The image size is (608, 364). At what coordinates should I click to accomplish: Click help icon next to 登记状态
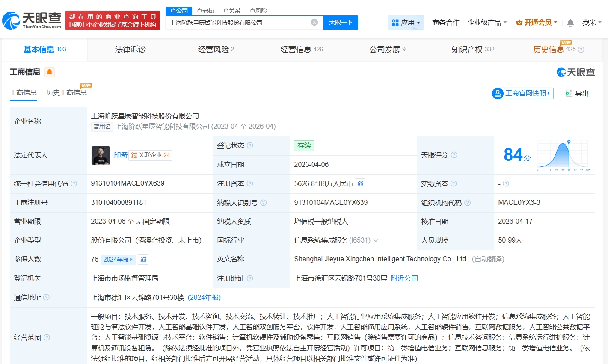pyautogui.click(x=250, y=145)
